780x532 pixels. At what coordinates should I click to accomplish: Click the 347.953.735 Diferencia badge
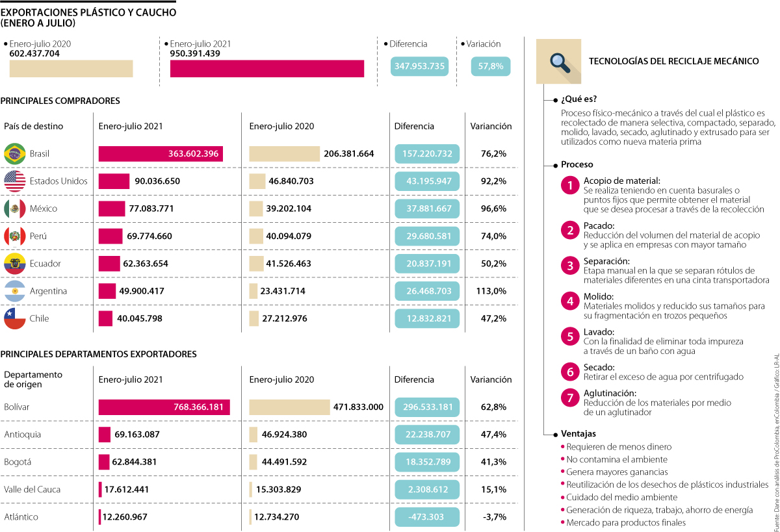(x=419, y=66)
